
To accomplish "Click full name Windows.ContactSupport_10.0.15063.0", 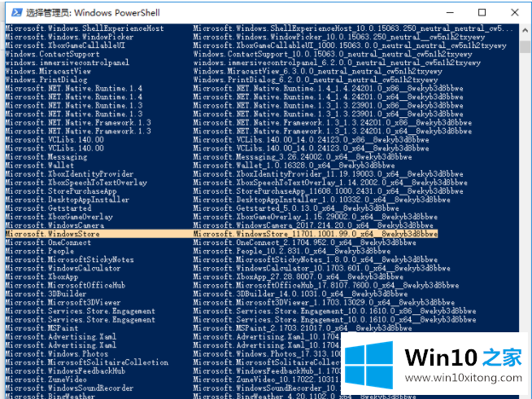I will 333,54.
